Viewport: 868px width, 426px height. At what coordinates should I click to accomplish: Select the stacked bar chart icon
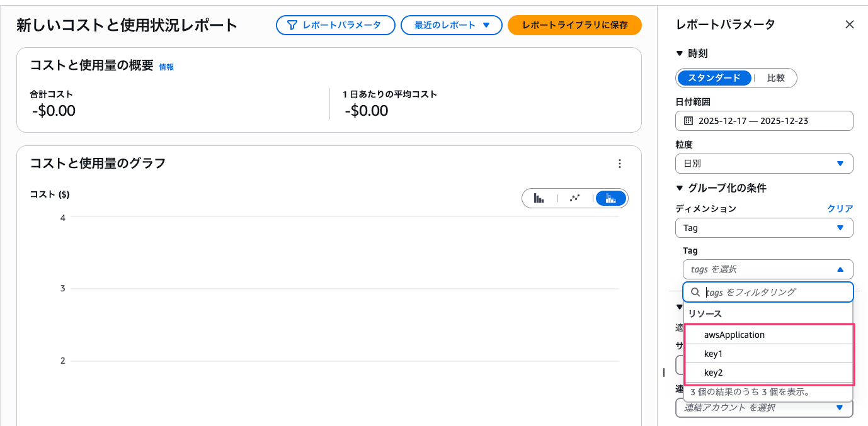coord(610,198)
